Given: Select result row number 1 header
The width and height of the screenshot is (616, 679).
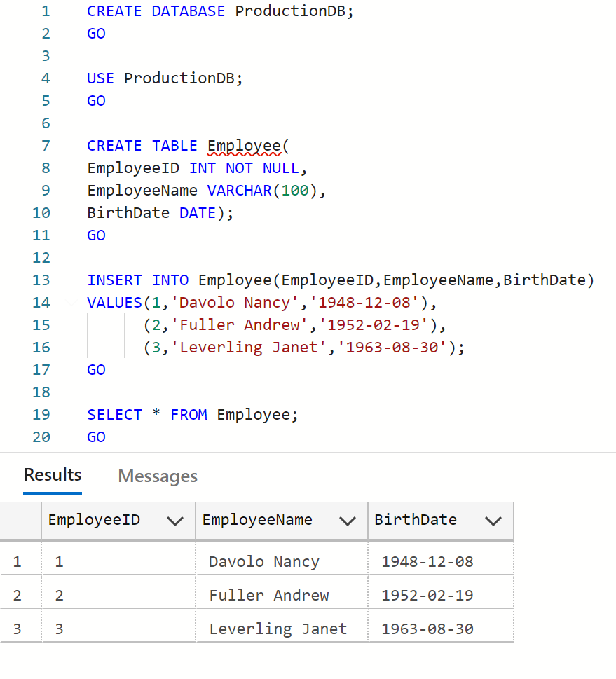Looking at the screenshot, I should [18, 561].
